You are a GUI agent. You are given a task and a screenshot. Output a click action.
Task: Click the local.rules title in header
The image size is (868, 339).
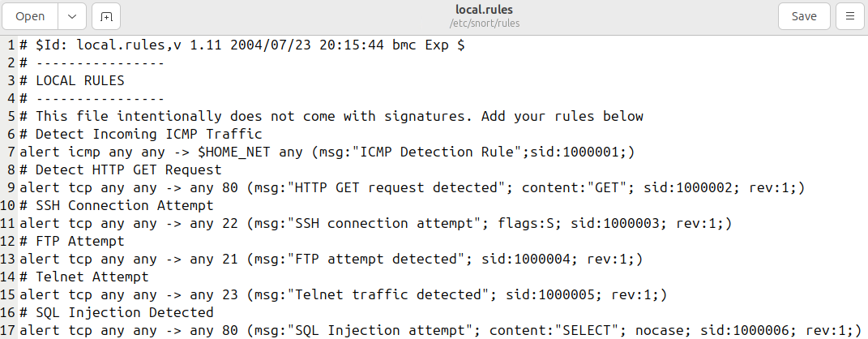coord(485,10)
